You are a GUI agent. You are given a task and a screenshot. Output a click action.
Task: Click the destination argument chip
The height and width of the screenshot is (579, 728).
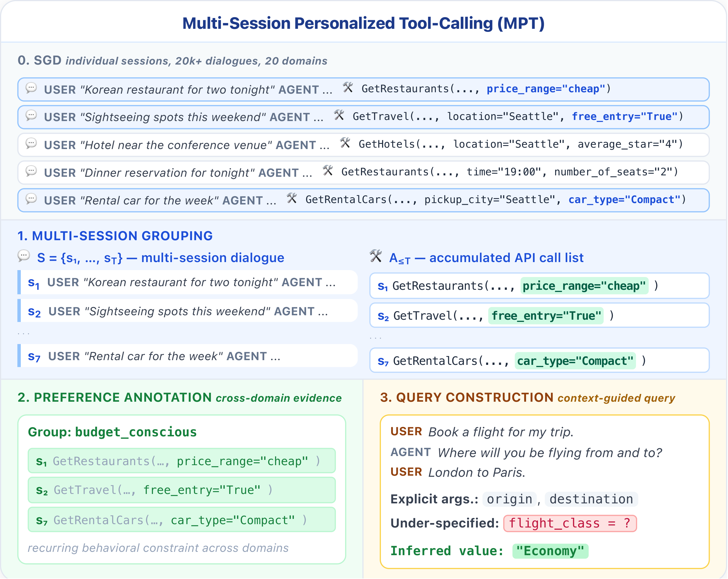click(591, 499)
